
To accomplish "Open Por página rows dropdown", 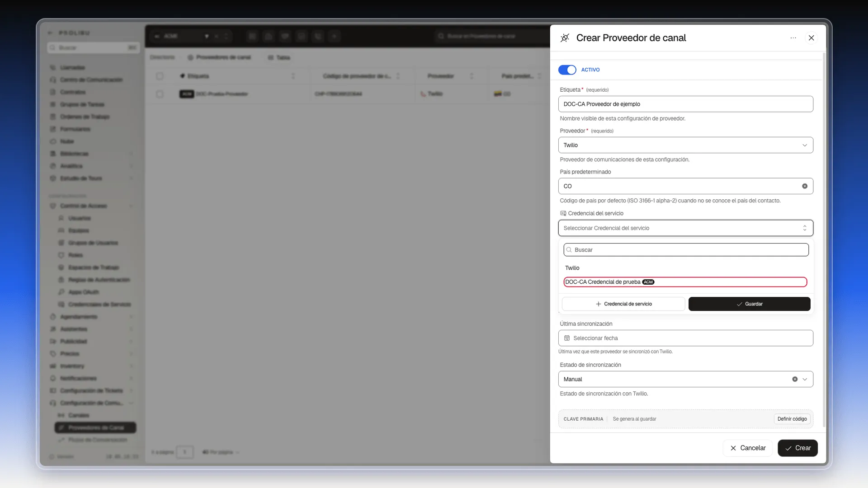I will pos(221,452).
